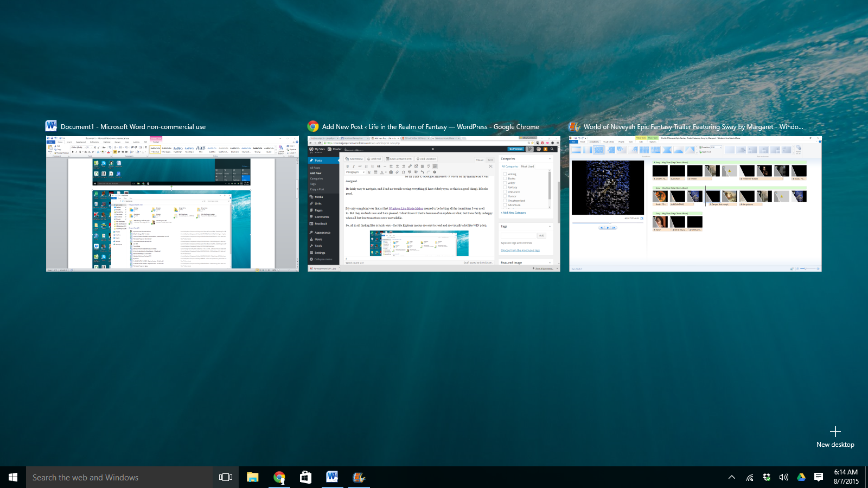Open File Explorer from the taskbar
Image resolution: width=868 pixels, height=488 pixels.
pos(252,477)
